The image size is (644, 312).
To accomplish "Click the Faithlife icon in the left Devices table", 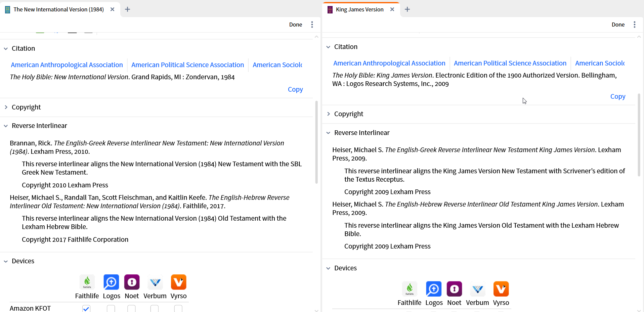I will (x=87, y=282).
